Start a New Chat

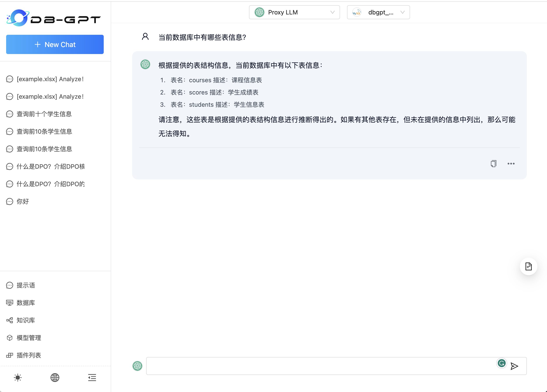[55, 45]
